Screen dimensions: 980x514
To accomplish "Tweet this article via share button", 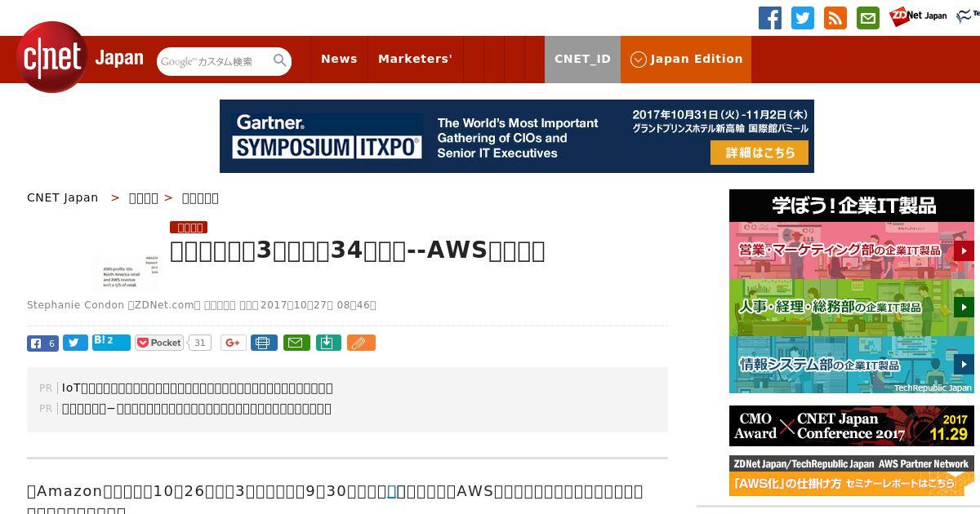I will coord(75,343).
